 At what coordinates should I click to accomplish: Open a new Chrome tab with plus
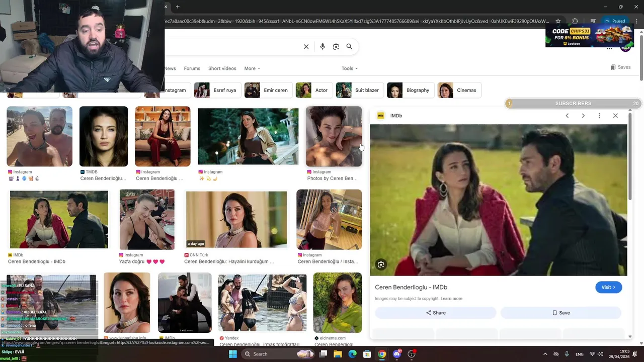[178, 7]
